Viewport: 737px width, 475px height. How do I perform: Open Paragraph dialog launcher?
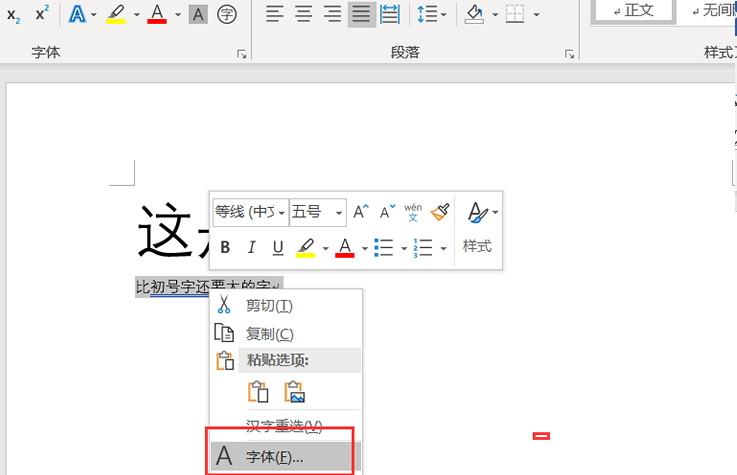(x=569, y=54)
